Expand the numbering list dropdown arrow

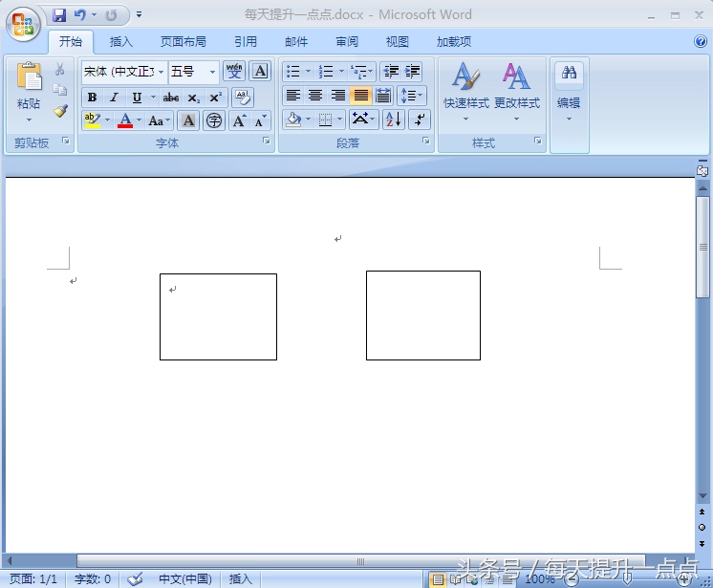point(341,72)
